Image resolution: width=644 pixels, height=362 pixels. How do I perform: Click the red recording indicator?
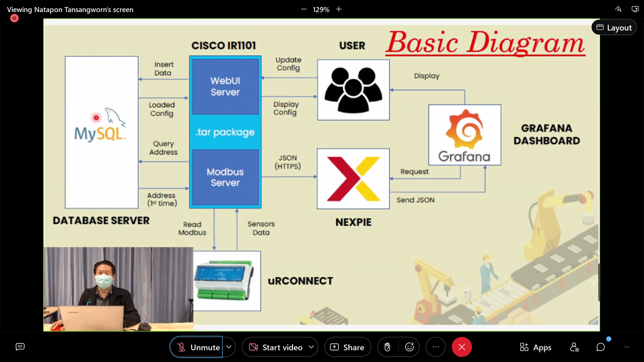(x=14, y=18)
